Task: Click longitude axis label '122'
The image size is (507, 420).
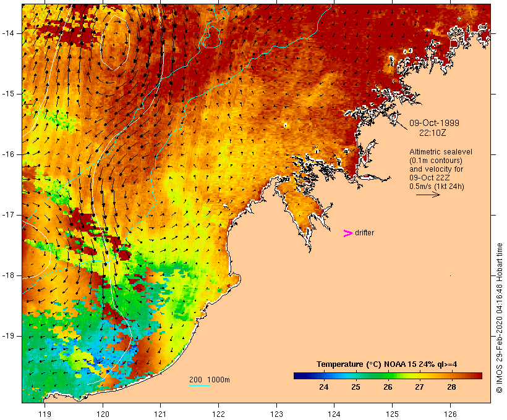Action: tap(219, 414)
